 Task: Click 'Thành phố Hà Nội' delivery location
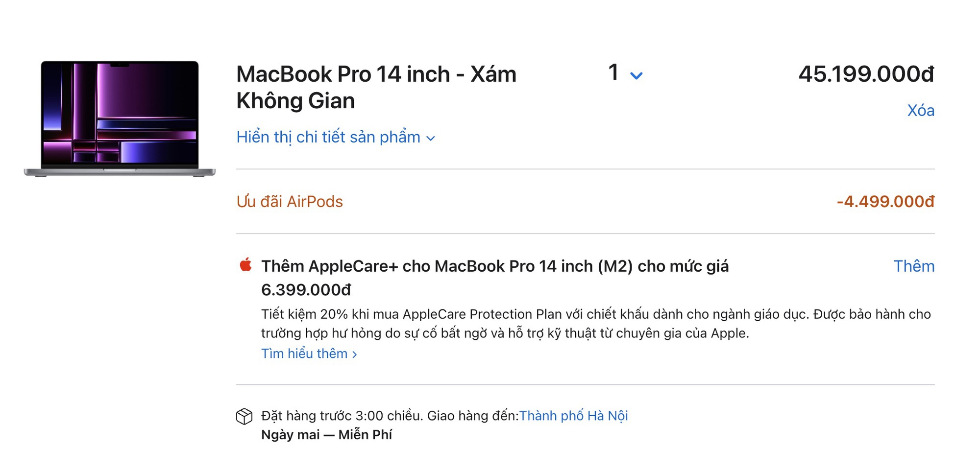[x=575, y=416]
